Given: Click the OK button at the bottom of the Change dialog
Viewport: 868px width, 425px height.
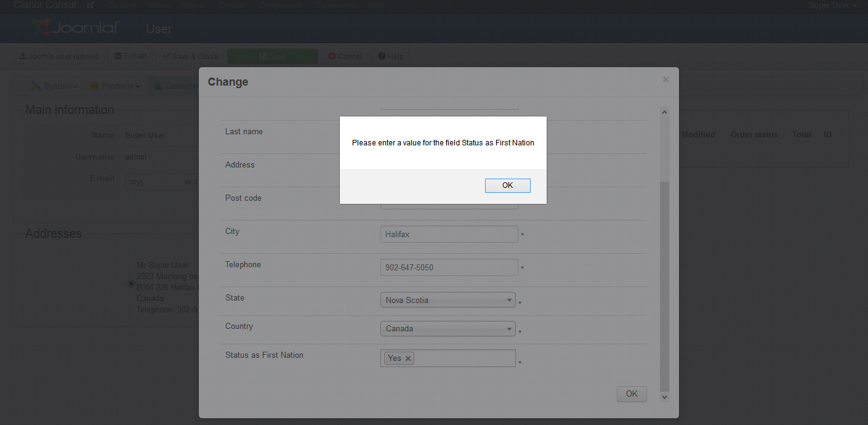Looking at the screenshot, I should pos(632,394).
